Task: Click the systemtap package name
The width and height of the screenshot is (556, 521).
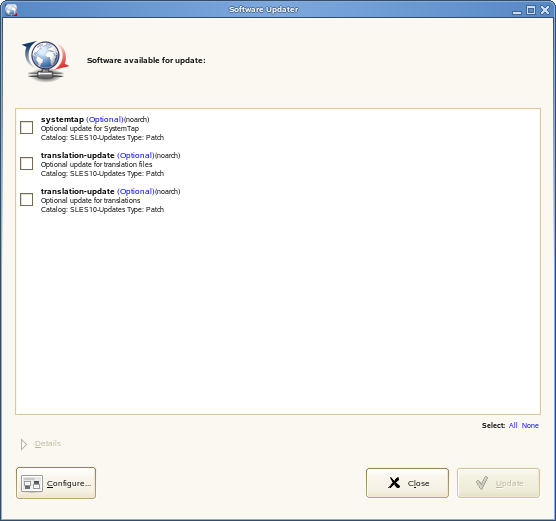Action: pos(62,120)
